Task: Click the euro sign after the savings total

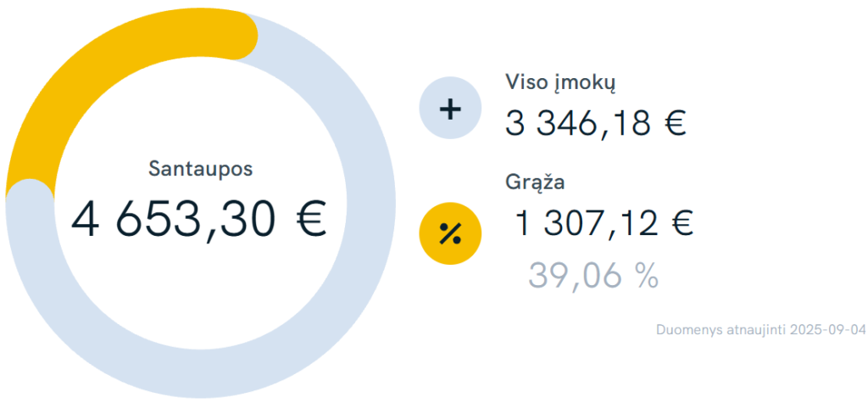Action: coord(310,220)
